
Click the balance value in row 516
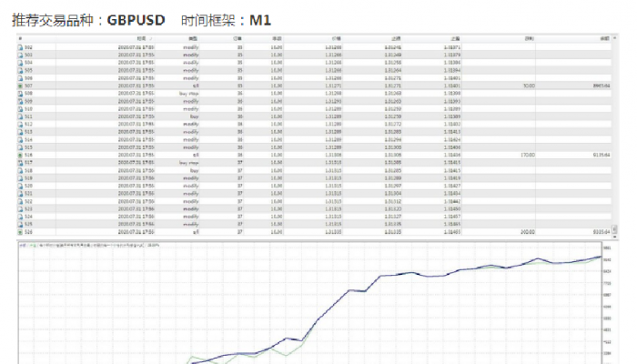pyautogui.click(x=602, y=156)
